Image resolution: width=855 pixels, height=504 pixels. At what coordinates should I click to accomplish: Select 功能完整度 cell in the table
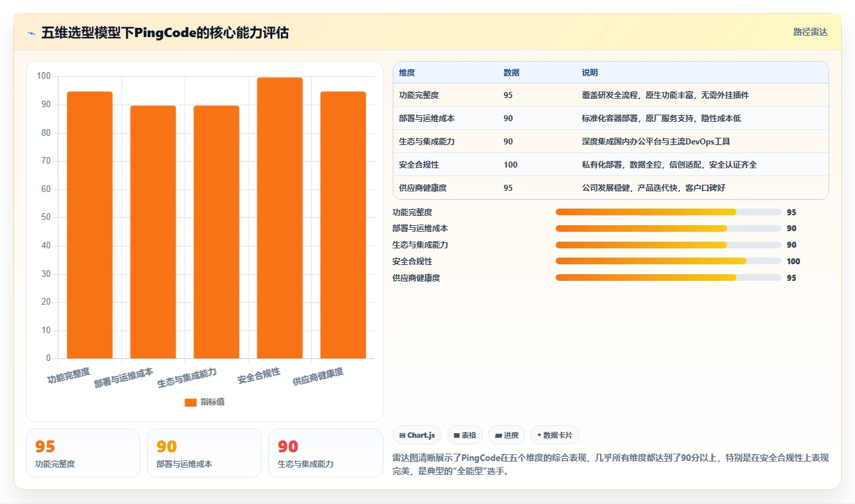pyautogui.click(x=419, y=95)
